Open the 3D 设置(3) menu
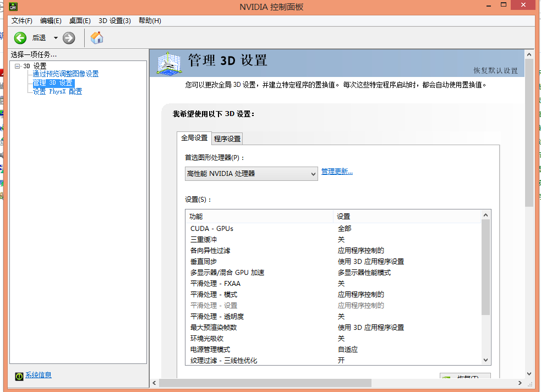This screenshot has width=541, height=392. [x=114, y=21]
